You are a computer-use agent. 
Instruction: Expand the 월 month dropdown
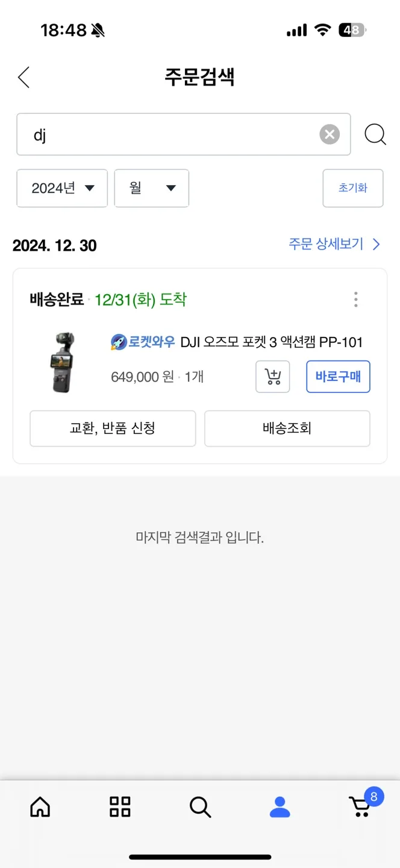pyautogui.click(x=152, y=188)
